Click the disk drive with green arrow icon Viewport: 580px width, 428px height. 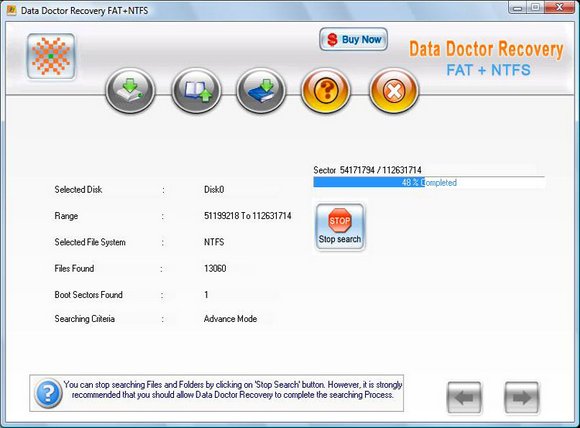point(130,90)
